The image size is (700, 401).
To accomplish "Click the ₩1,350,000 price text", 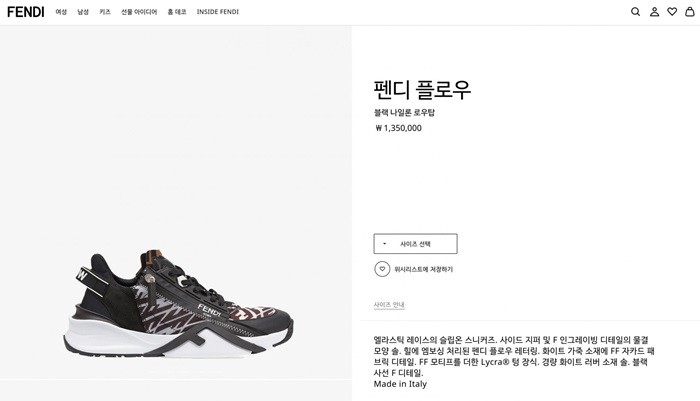I will 398,128.
